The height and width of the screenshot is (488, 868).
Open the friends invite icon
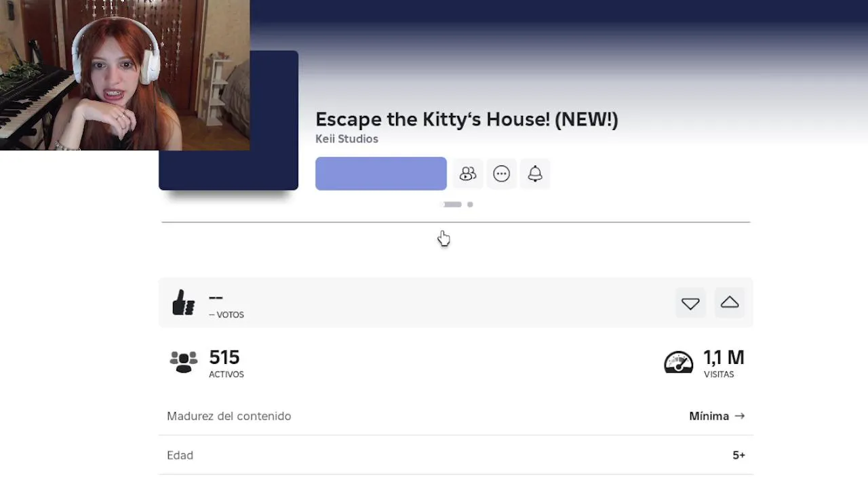468,174
